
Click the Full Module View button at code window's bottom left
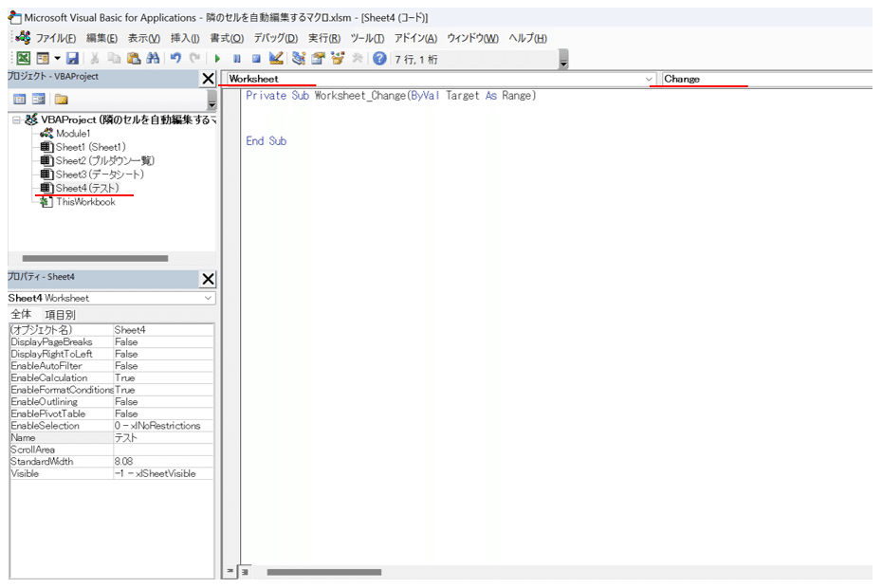pyautogui.click(x=245, y=572)
